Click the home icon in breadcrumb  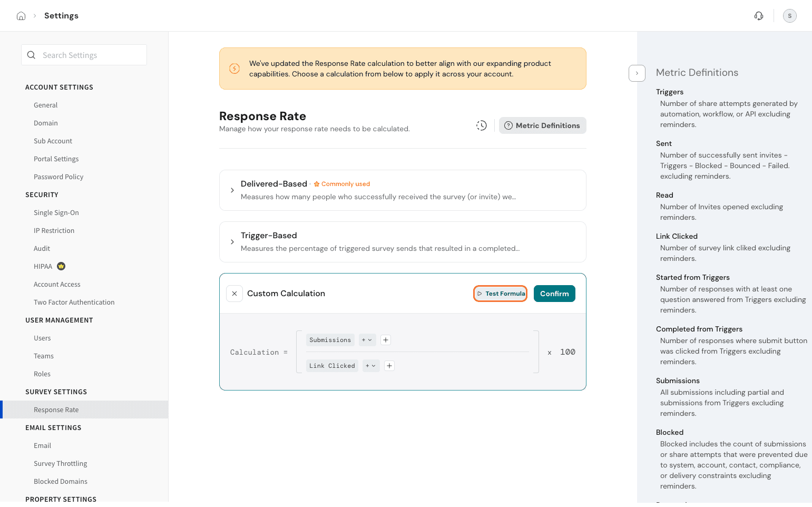pyautogui.click(x=21, y=16)
